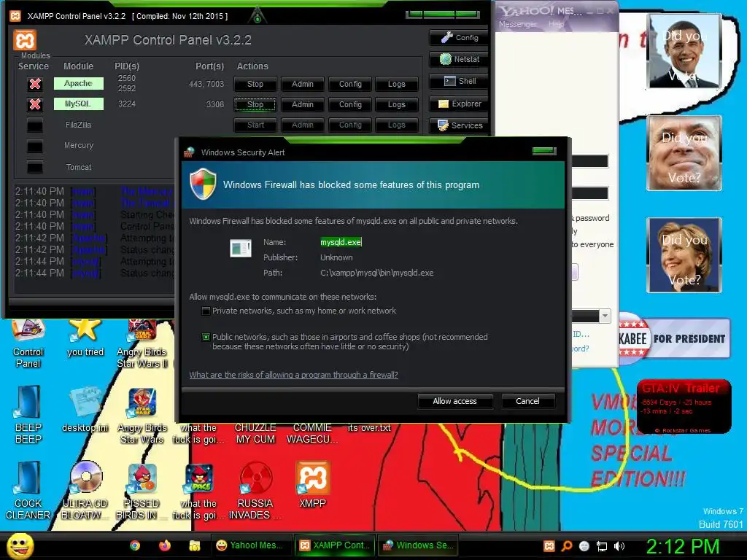Click the XAMPP logo in the control panel
The width and height of the screenshot is (747, 560).
[x=25, y=40]
